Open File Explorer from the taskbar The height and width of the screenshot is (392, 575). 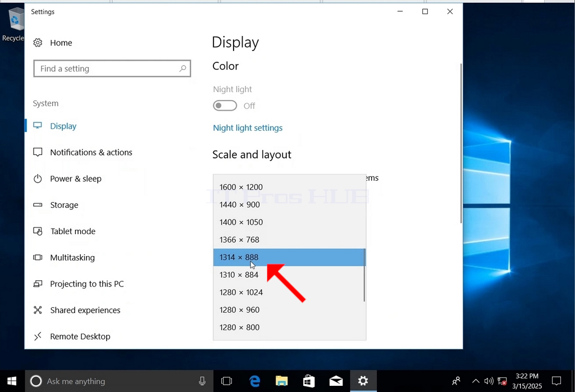click(282, 381)
